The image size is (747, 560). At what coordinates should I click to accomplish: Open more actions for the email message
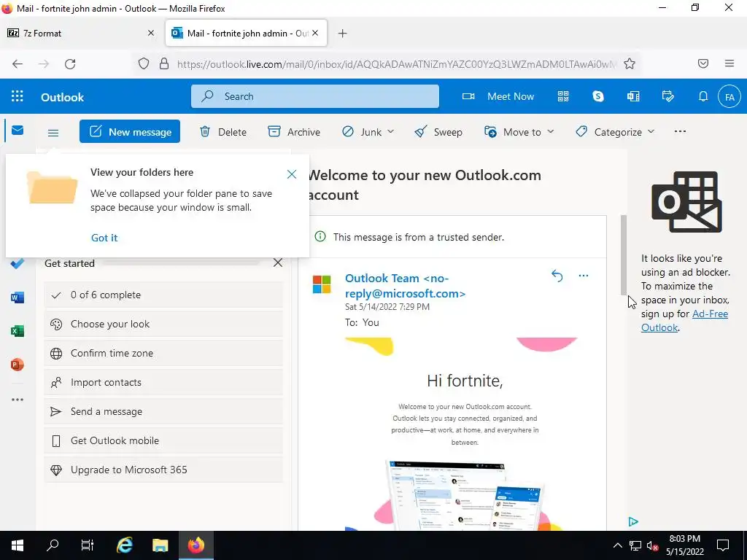[583, 276]
